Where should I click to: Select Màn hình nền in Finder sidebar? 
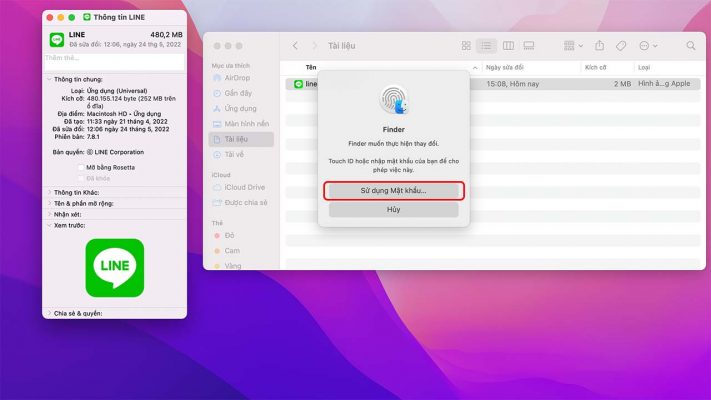(241, 124)
